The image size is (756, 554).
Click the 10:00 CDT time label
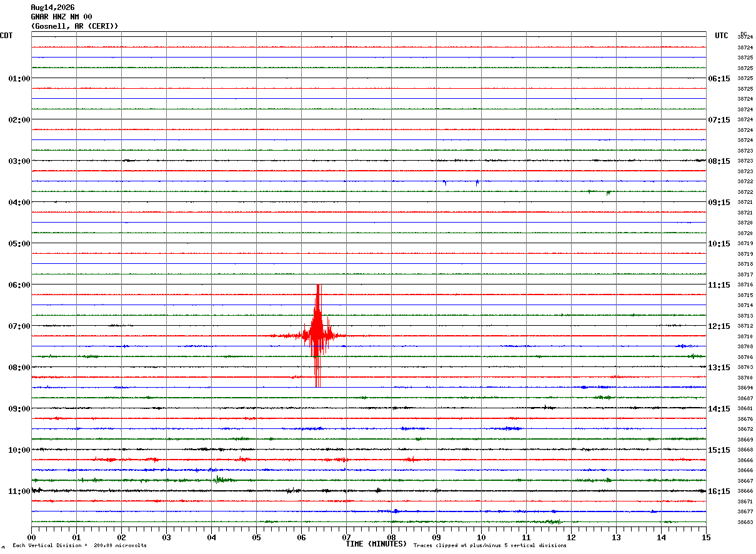point(19,450)
